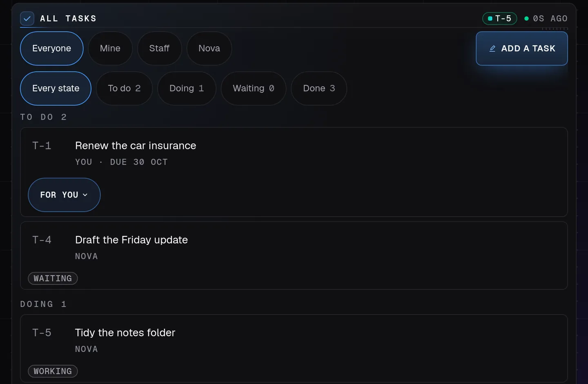Filter tasks by Nova
The height and width of the screenshot is (384, 588).
click(209, 49)
